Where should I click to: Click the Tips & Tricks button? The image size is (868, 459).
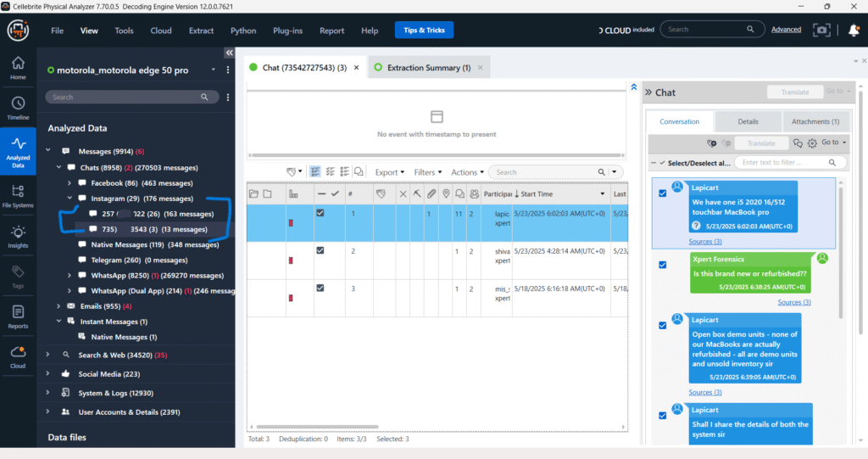(x=424, y=30)
